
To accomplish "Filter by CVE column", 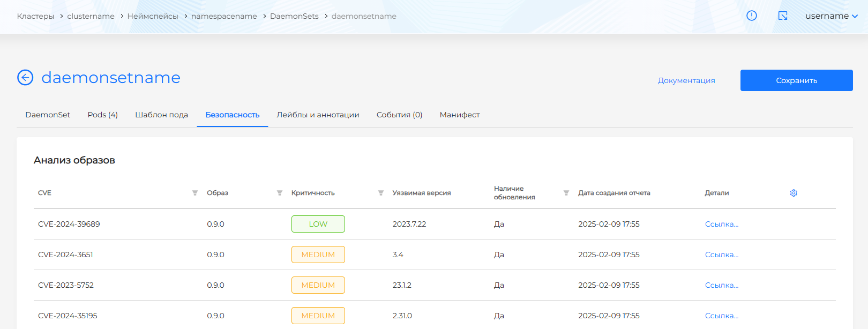I will (195, 193).
